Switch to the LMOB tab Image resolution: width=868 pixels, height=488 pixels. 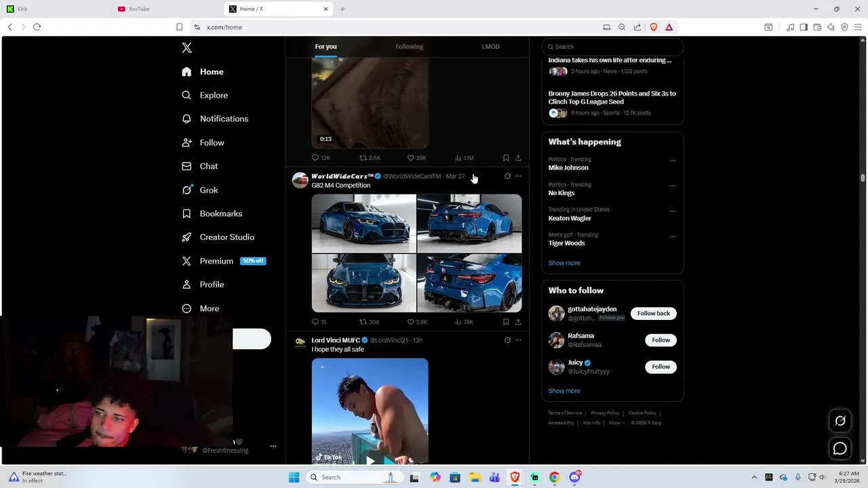490,47
